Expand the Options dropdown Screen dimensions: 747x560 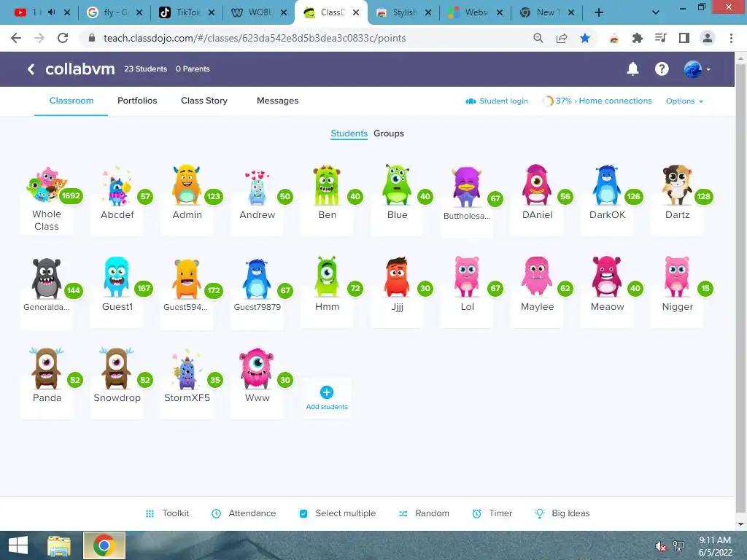tap(684, 101)
